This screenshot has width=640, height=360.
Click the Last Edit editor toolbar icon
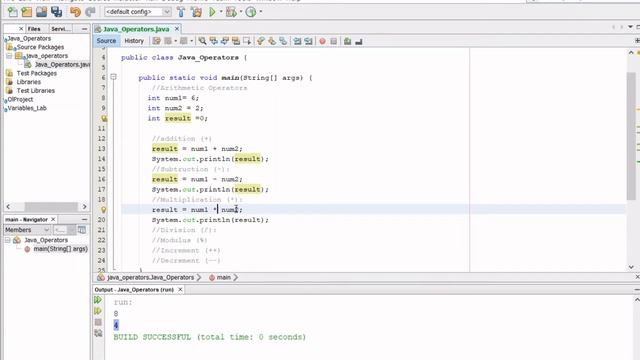tap(156, 41)
